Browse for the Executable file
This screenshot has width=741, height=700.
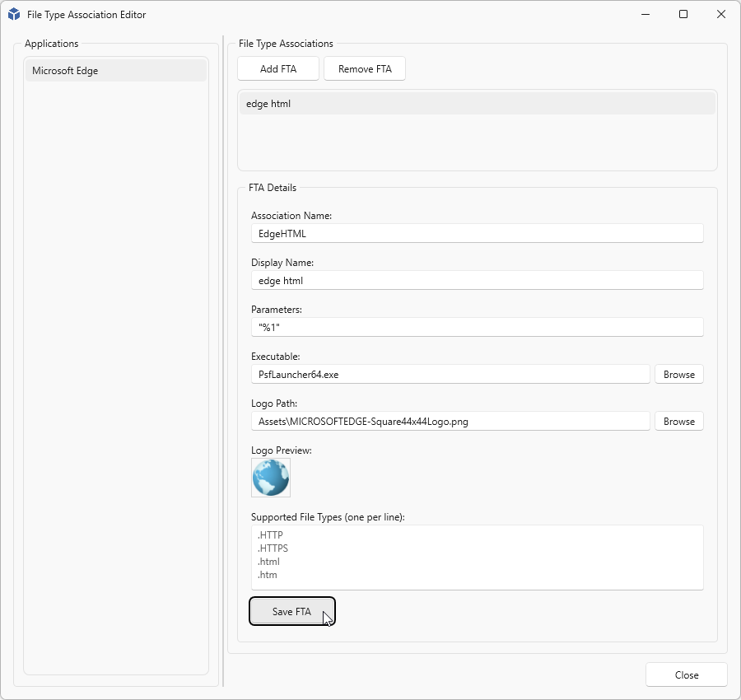[678, 374]
